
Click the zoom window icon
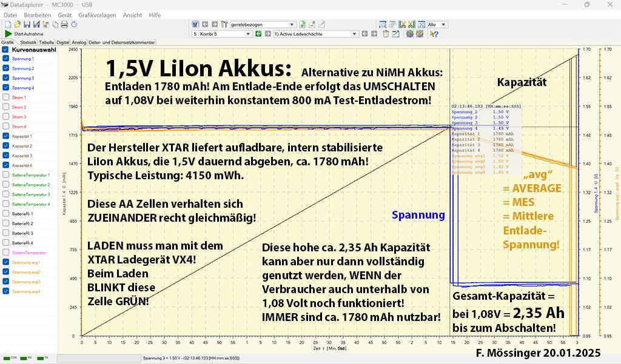[383, 25]
